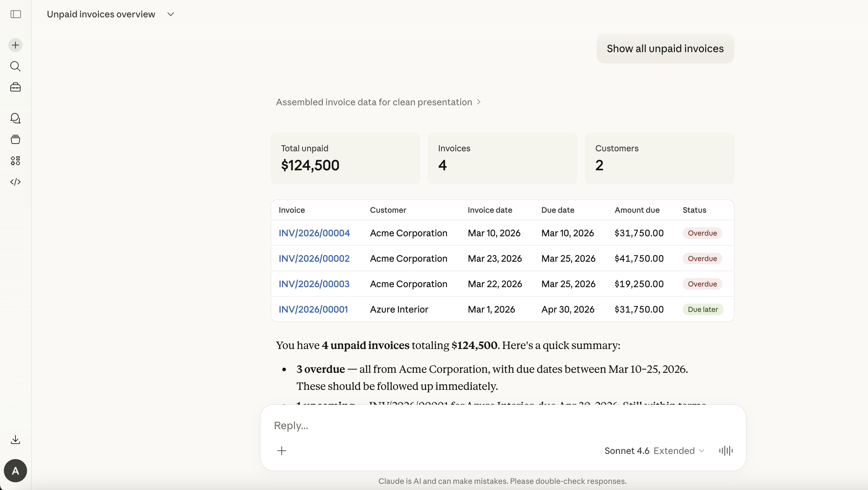868x490 pixels.
Task: Start a new chat with plus icon
Action: [x=15, y=45]
